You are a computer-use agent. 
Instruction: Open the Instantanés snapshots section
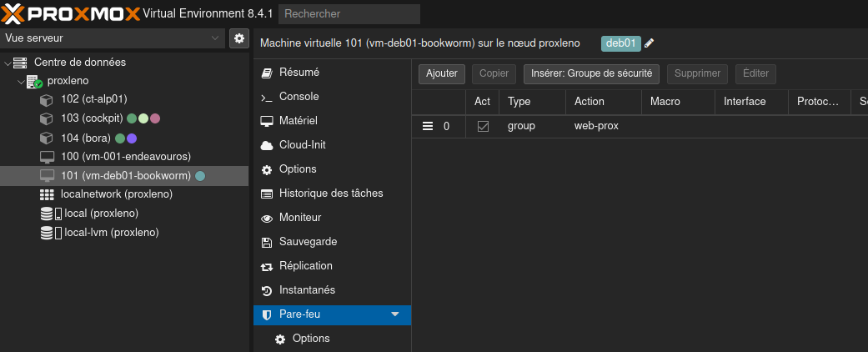coord(307,290)
